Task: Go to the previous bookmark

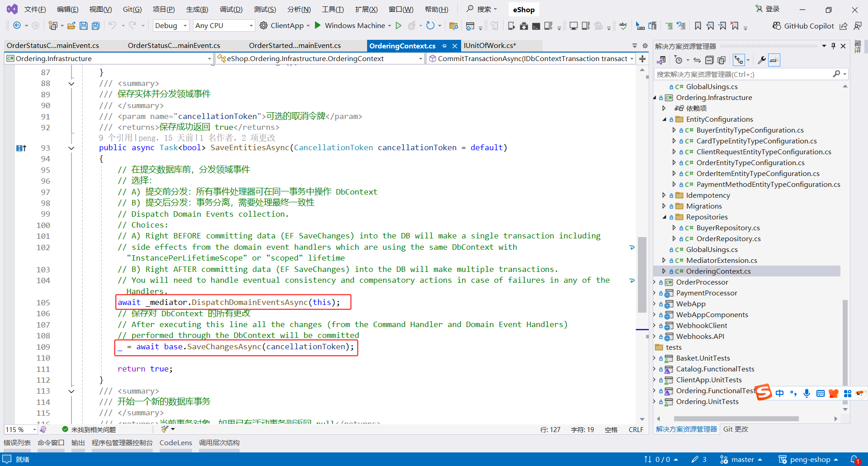Action: [710, 26]
